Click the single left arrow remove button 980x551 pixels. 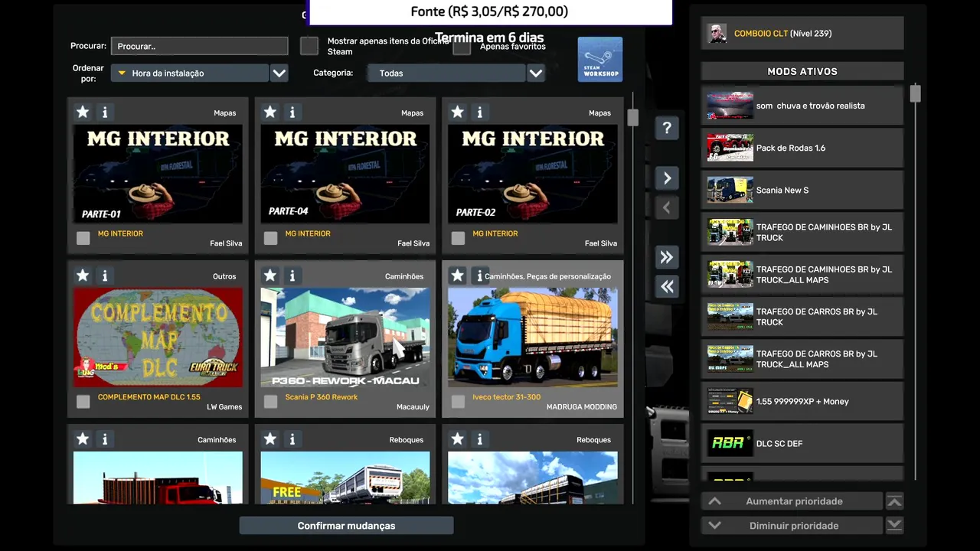(667, 207)
